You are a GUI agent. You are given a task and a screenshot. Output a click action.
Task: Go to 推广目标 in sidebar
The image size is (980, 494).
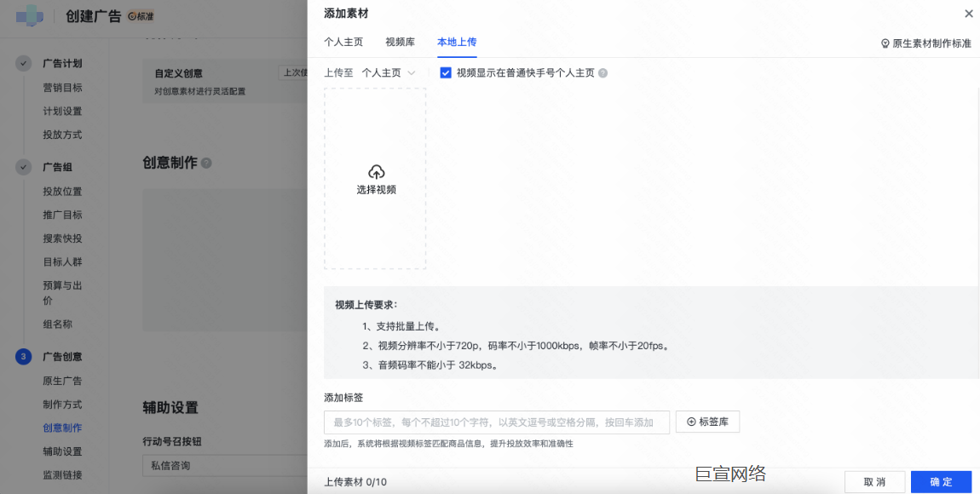pos(62,215)
